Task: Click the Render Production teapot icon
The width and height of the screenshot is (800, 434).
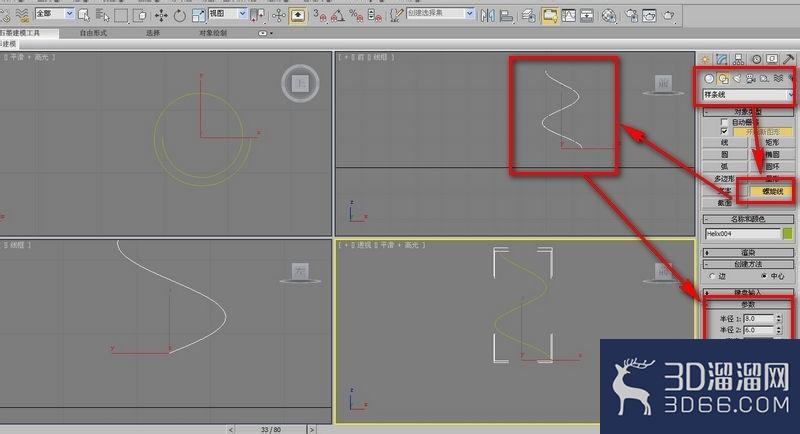Action: (668, 16)
